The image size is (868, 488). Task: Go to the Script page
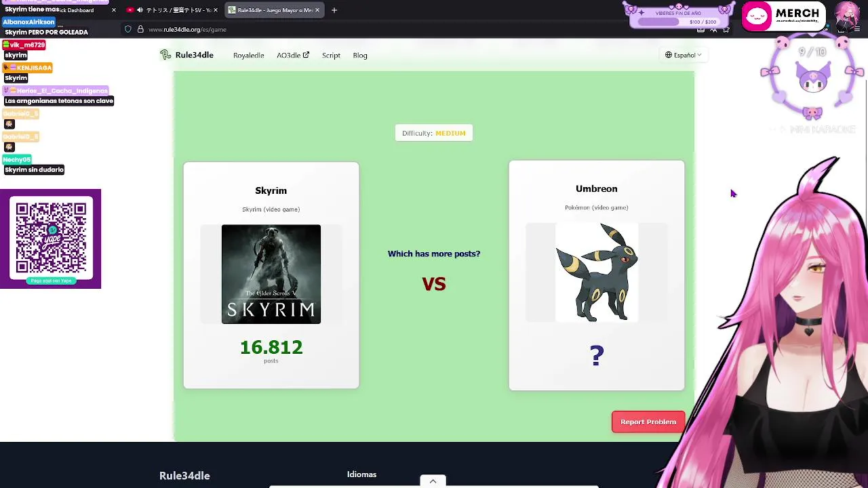pos(331,56)
